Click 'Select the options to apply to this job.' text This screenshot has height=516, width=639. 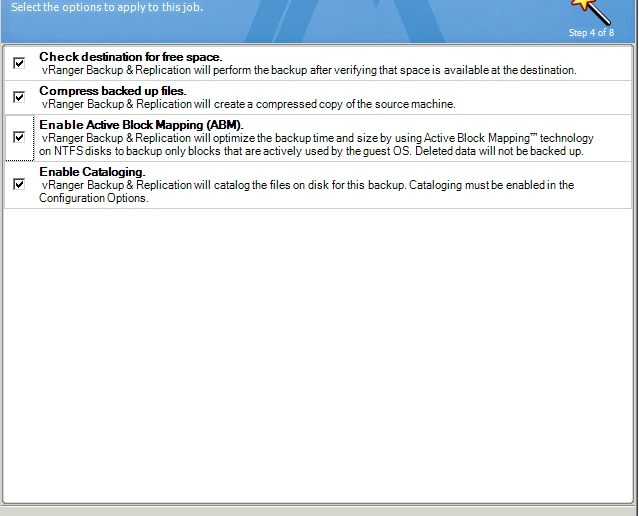(107, 7)
